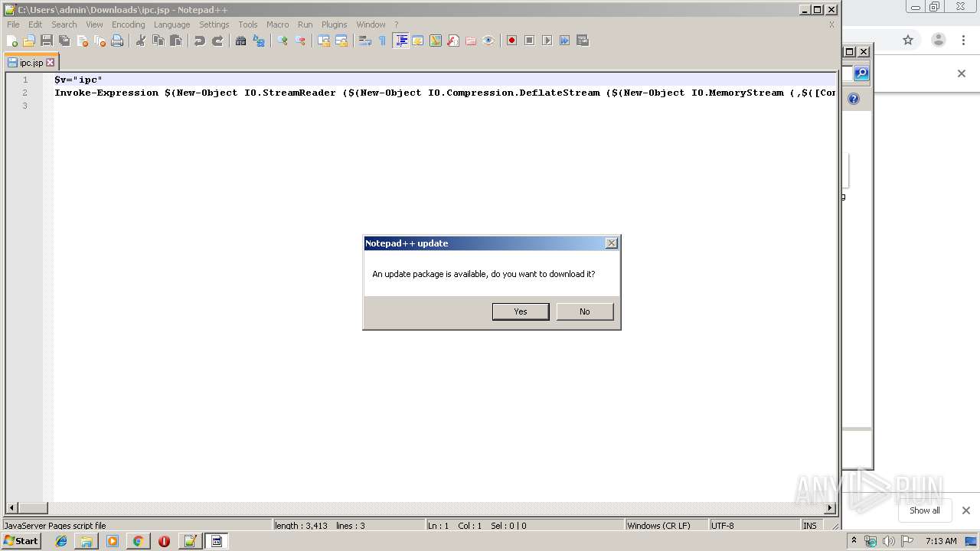Screen dimensions: 980x551
Task: Stop macro recording toolbar button
Action: 530,41
